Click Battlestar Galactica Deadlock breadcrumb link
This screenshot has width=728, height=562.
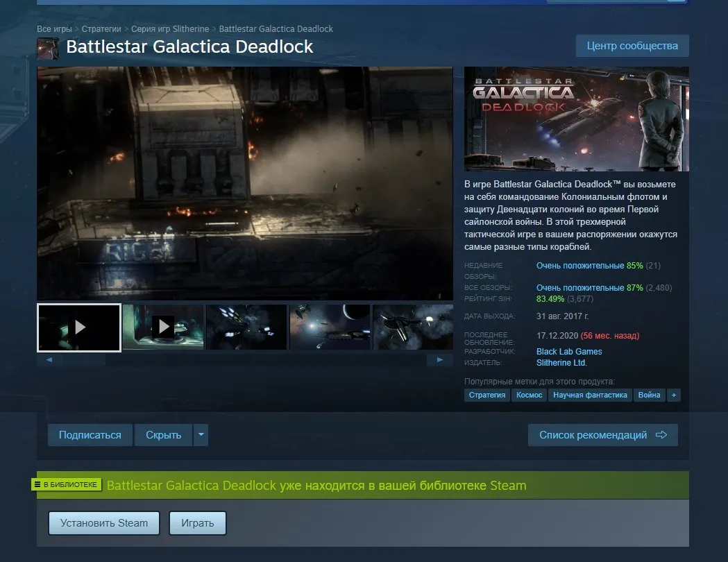tap(276, 28)
